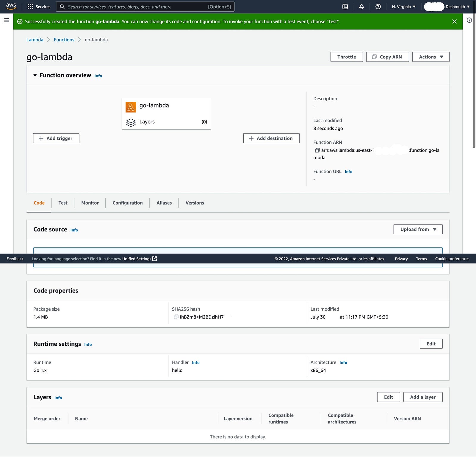The image size is (476, 466).
Task: Dismiss the green success banner
Action: coord(454,21)
